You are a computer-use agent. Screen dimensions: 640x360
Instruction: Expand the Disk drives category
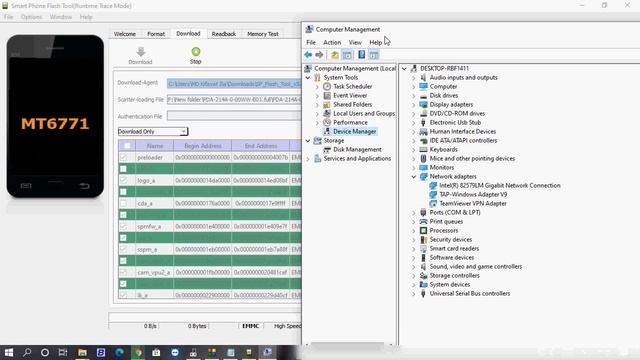click(414, 96)
